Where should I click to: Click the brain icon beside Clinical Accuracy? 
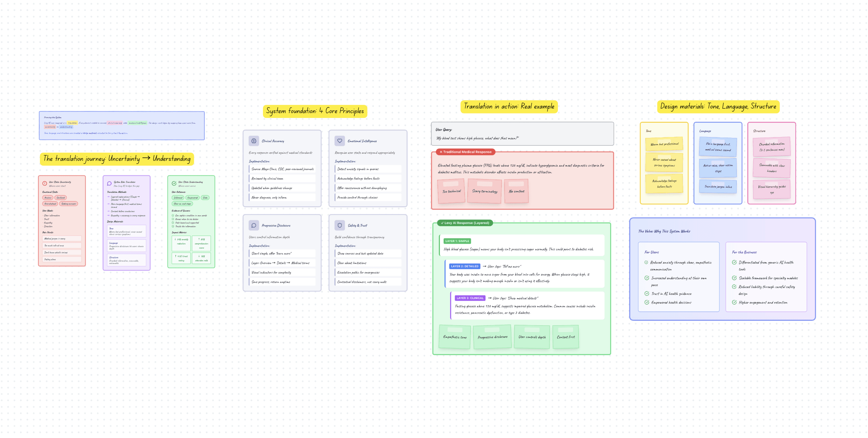click(254, 141)
